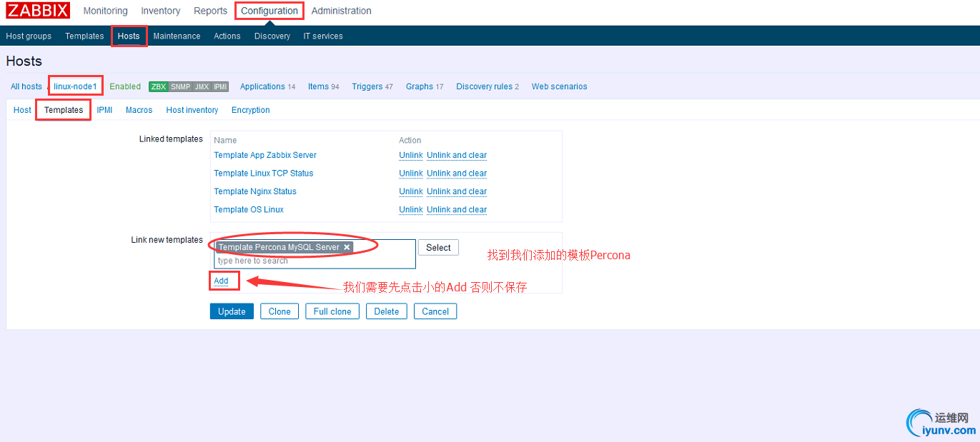Switch to the Encryption tab

tap(251, 110)
